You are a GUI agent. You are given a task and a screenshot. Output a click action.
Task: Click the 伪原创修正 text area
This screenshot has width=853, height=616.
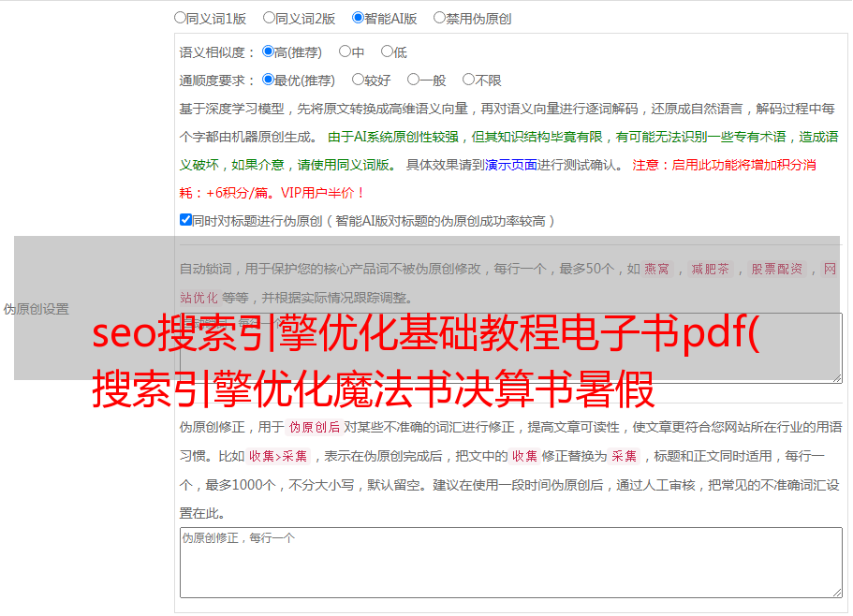coord(511,563)
